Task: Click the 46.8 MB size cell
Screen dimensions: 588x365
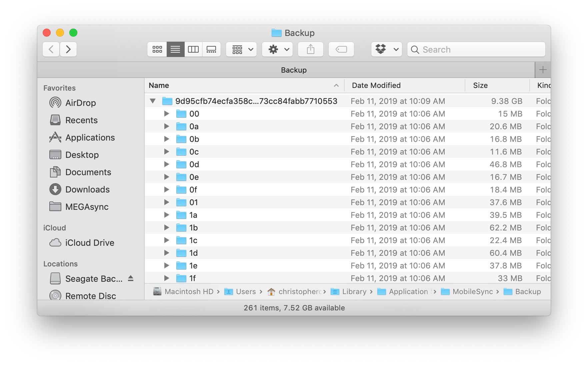Action: 506,164
